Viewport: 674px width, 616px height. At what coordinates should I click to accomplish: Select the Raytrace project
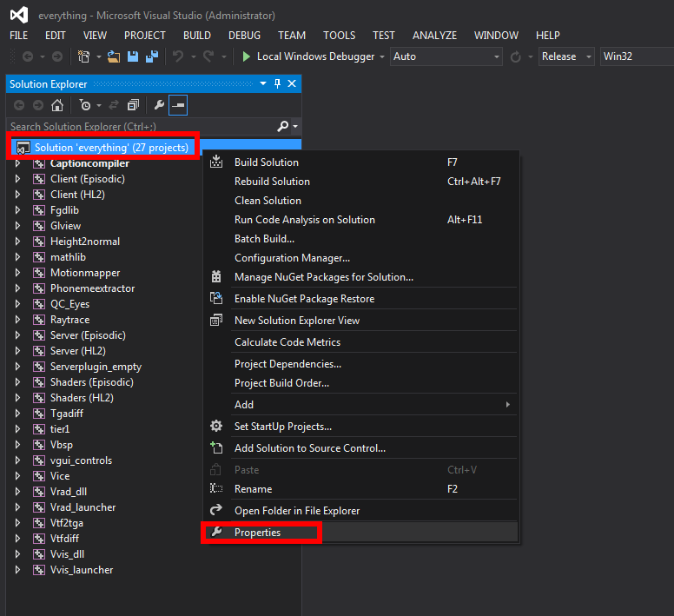tap(70, 320)
